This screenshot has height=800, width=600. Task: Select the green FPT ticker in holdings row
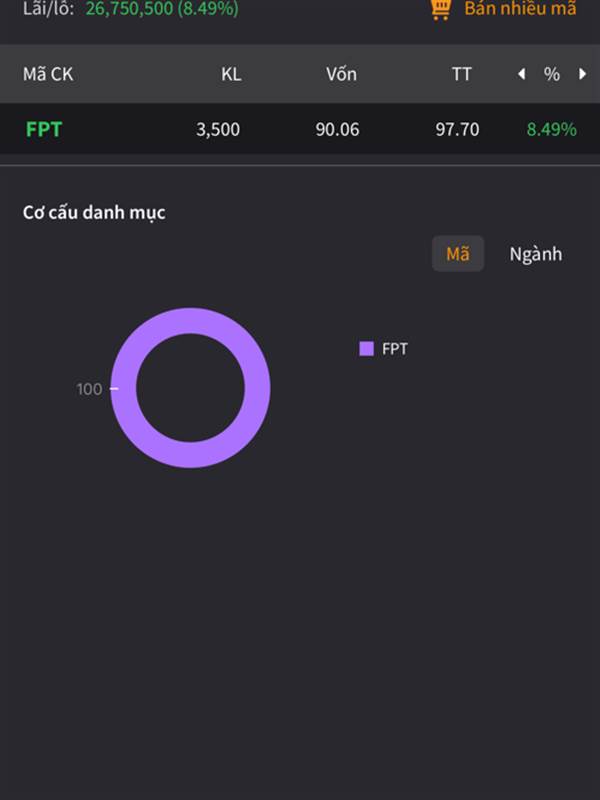[44, 129]
